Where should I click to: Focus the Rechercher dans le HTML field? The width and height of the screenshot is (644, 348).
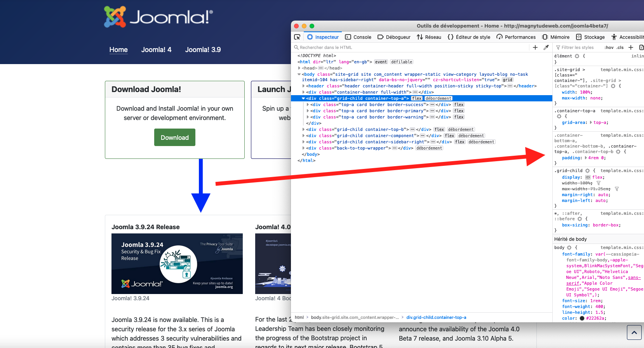coord(410,47)
